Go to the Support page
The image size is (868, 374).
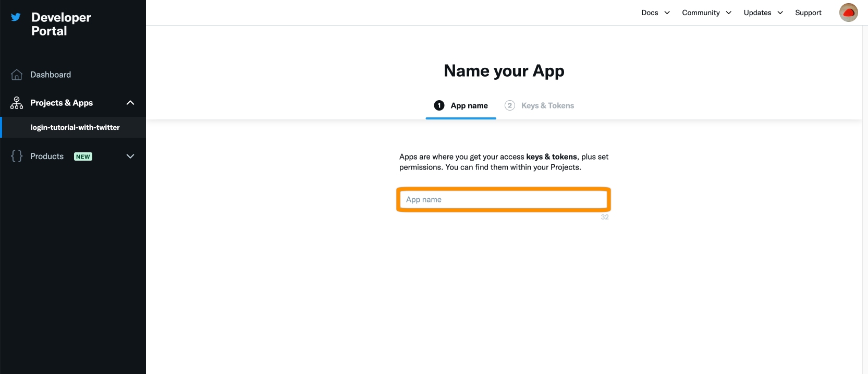pos(808,13)
